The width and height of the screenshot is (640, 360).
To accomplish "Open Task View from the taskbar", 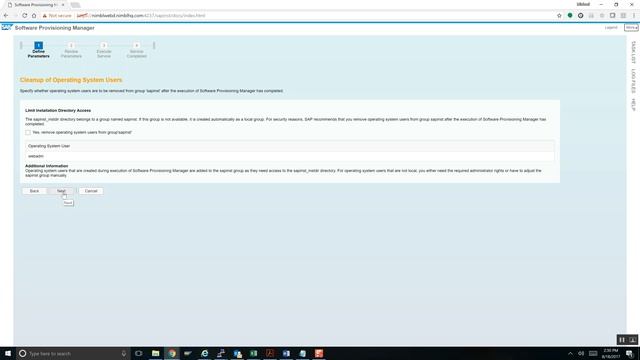I will click(139, 353).
